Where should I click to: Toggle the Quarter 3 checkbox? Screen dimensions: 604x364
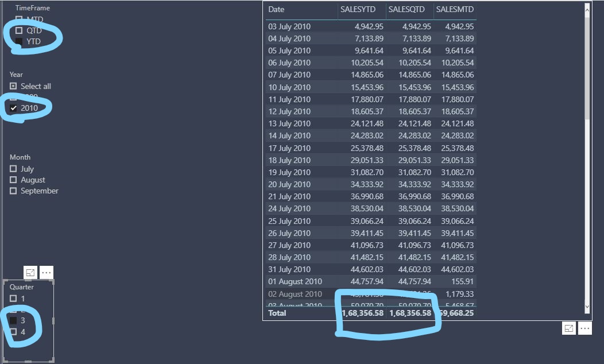pos(13,320)
